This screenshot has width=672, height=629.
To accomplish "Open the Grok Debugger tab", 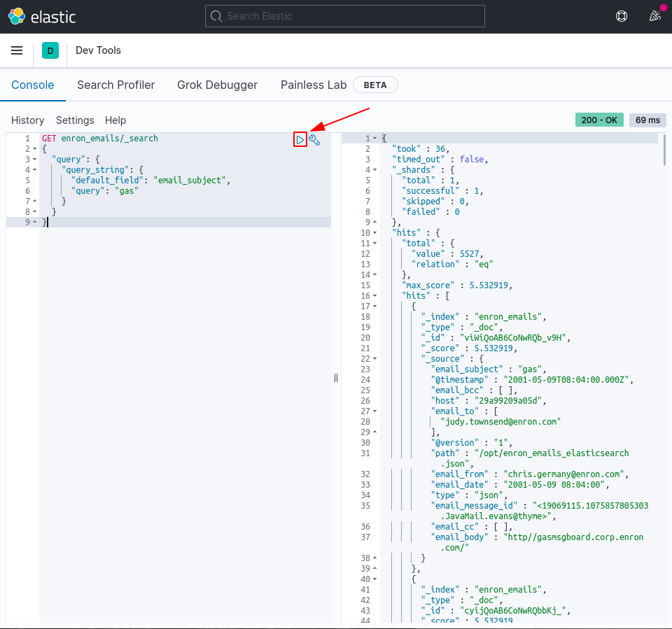I will (x=217, y=85).
